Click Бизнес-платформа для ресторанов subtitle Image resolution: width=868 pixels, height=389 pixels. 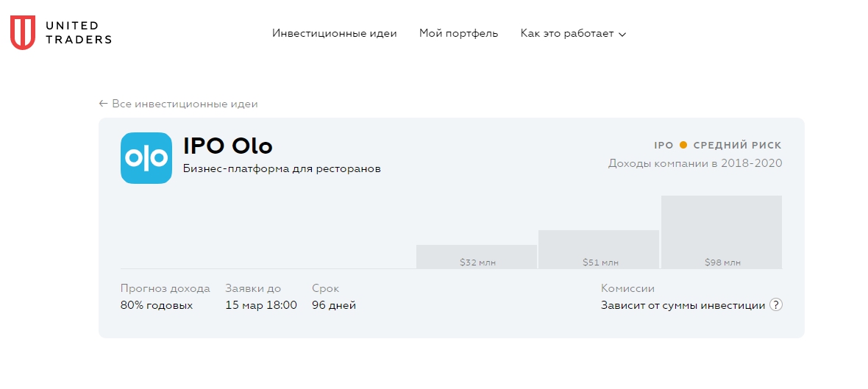click(282, 169)
